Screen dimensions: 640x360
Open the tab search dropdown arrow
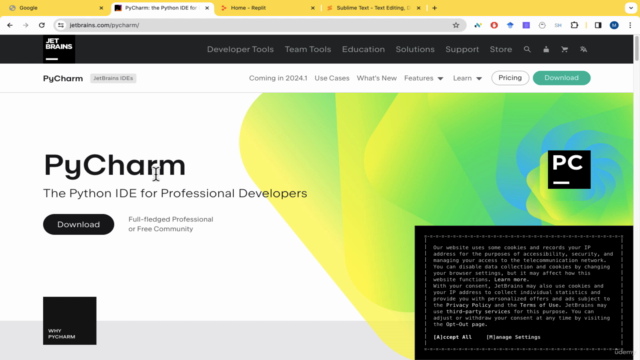pos(631,8)
